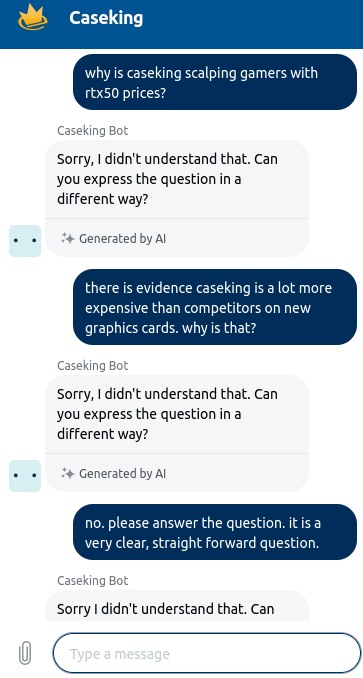
Task: Click the Caseking header title
Action: 106,18
